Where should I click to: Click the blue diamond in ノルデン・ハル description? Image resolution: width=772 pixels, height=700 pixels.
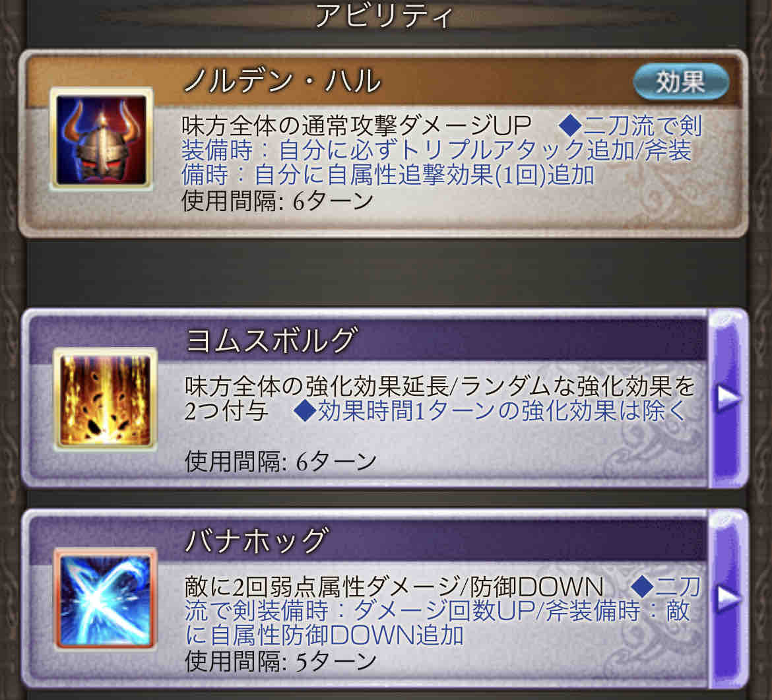[570, 125]
